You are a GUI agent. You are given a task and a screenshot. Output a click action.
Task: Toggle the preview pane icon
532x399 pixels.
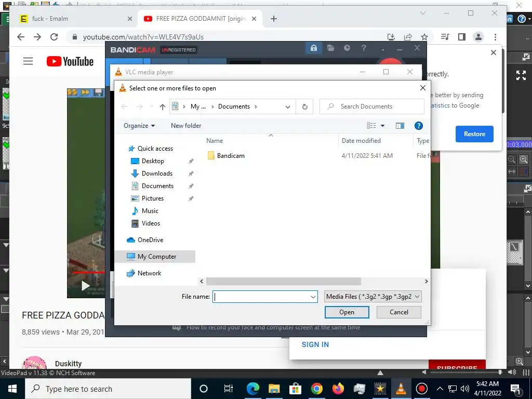[400, 126]
